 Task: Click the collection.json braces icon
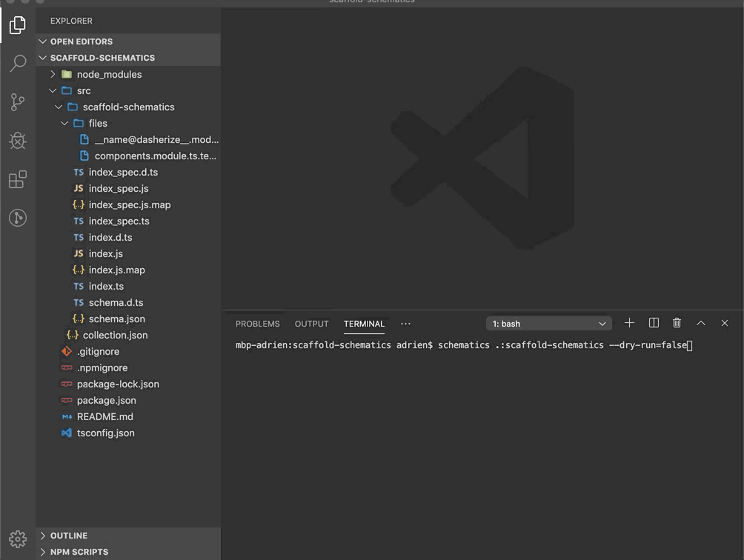pos(73,336)
